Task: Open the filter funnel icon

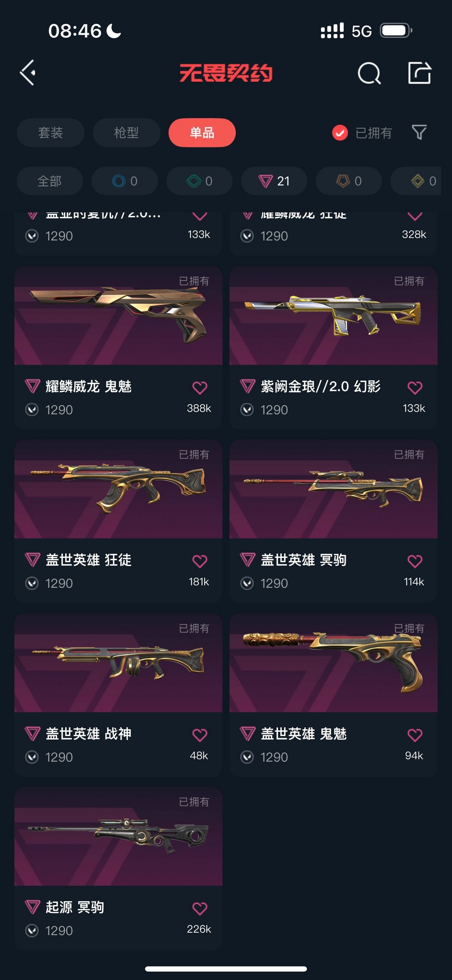Action: click(419, 133)
